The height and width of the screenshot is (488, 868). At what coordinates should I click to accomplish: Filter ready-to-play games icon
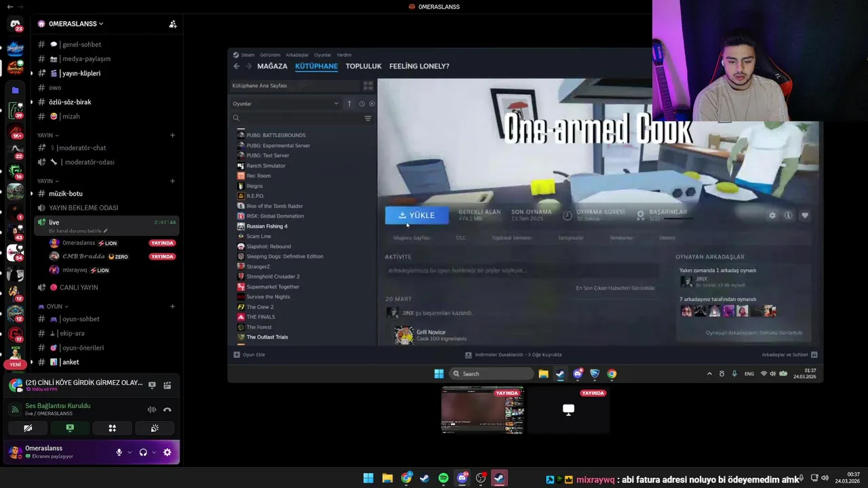tap(372, 104)
